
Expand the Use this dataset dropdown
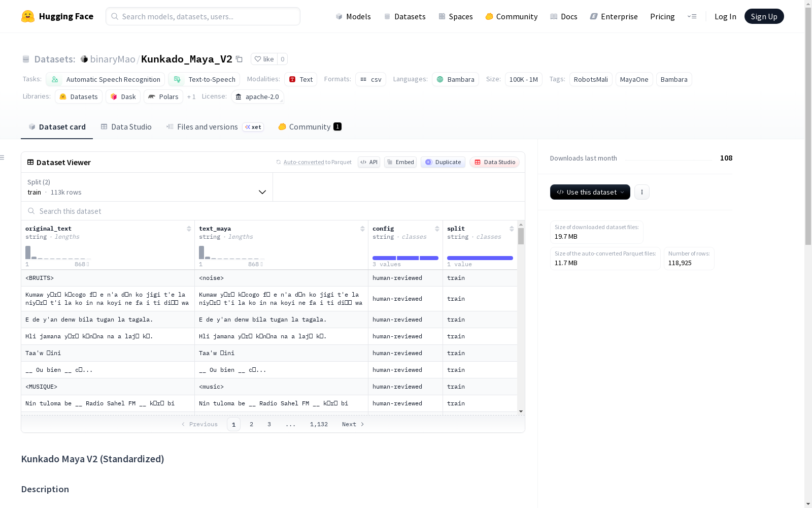pyautogui.click(x=590, y=192)
